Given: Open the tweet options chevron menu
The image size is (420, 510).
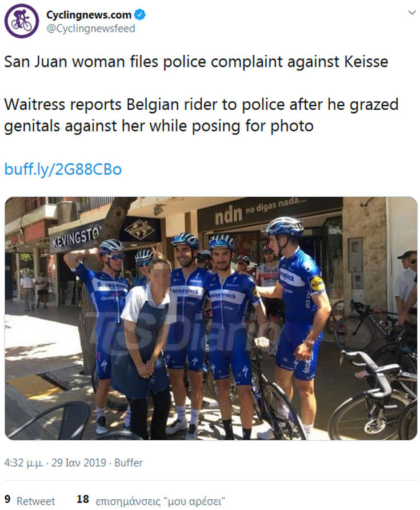Looking at the screenshot, I should pos(410,13).
